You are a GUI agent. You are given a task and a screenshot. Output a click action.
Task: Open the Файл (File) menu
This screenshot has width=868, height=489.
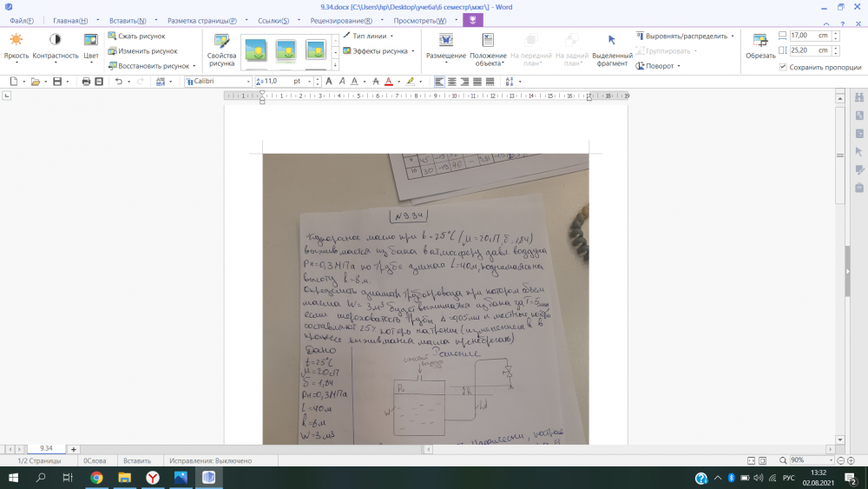click(22, 21)
